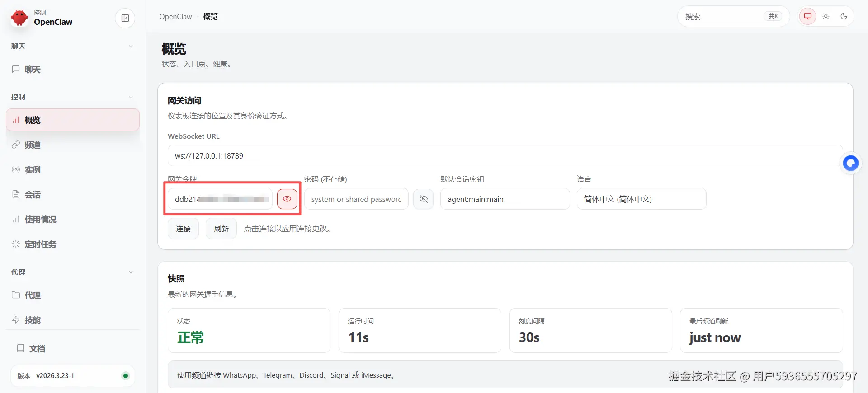Screen dimensions: 868x393
Task: Open the 代理 agents sidebar item
Action: tap(72, 295)
